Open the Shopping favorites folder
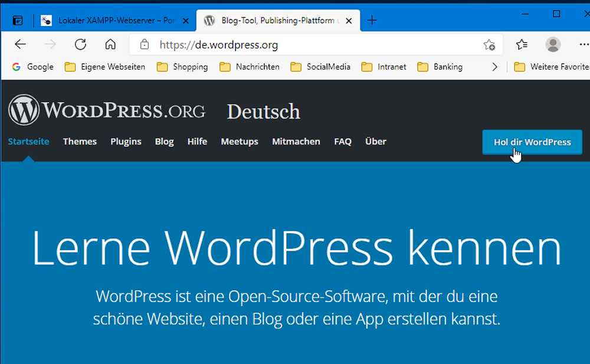Viewport: 590px width, 364px height. click(182, 67)
